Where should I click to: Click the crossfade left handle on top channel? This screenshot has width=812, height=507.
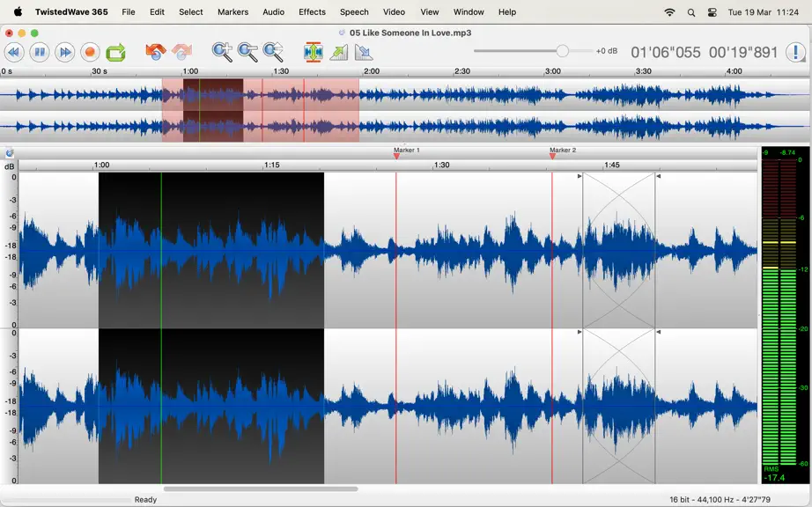579,176
